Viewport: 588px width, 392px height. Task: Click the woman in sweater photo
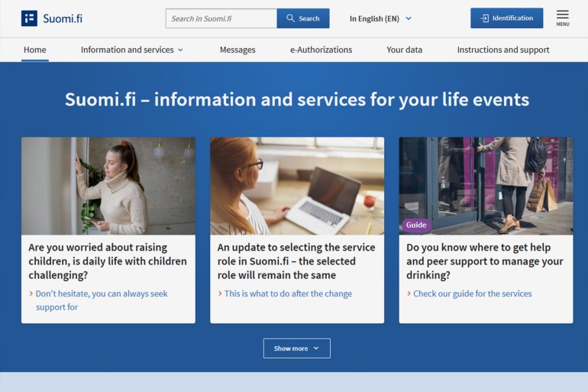(108, 186)
